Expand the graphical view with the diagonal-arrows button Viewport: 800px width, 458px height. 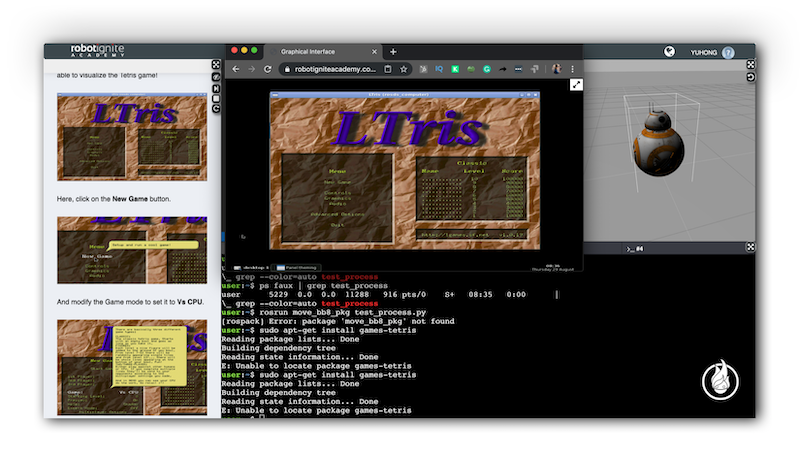click(x=576, y=85)
